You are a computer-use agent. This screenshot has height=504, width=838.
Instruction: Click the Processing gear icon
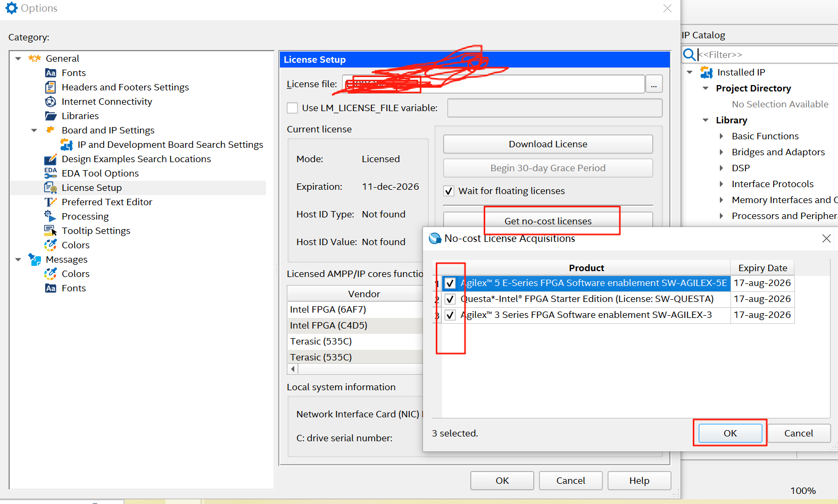[x=51, y=216]
